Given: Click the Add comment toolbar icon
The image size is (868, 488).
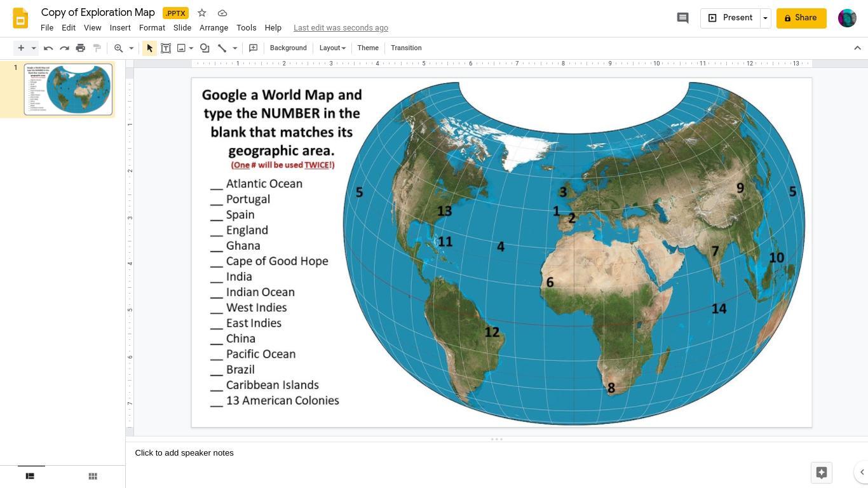Looking at the screenshot, I should pyautogui.click(x=253, y=48).
